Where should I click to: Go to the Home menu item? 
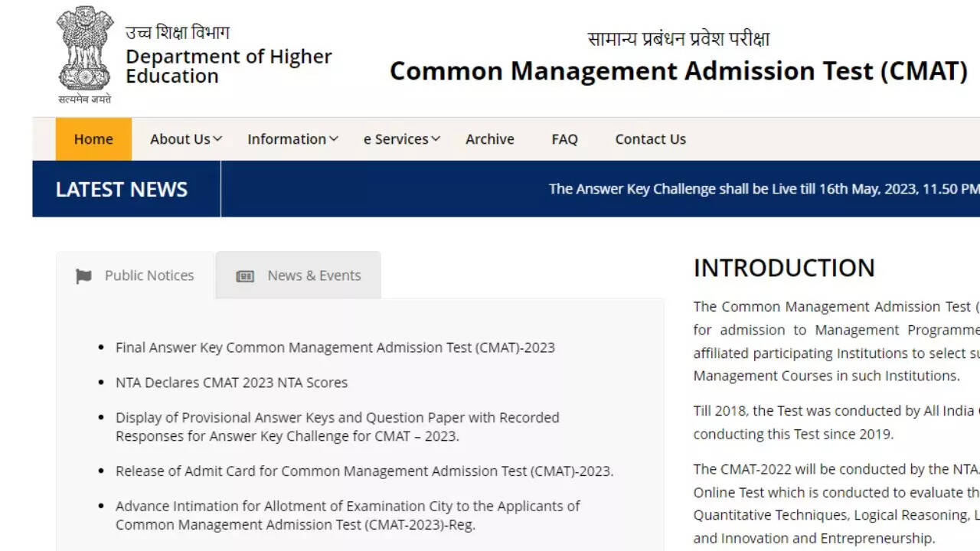coord(93,139)
